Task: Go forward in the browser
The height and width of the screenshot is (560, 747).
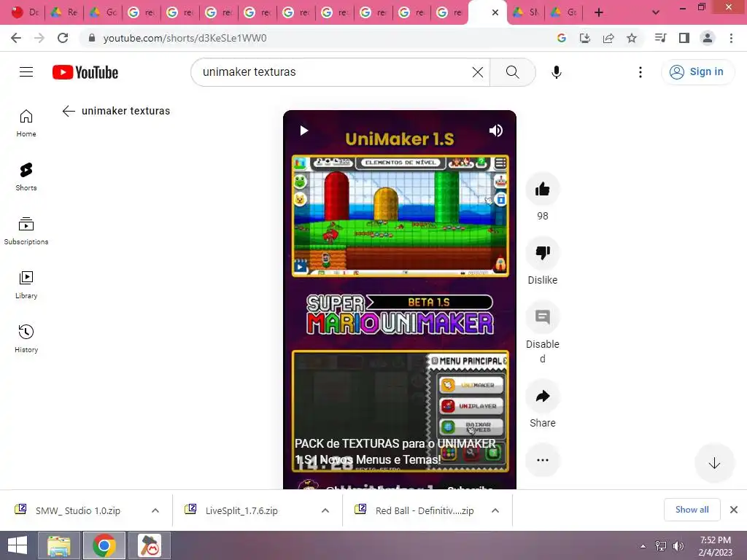Action: point(39,38)
